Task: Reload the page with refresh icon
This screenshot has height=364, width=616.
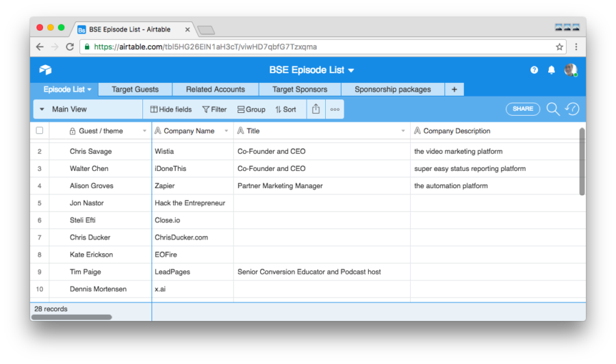Action: point(70,47)
